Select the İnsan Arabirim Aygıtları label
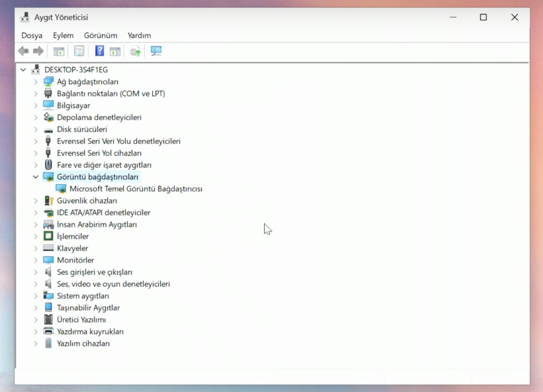 click(x=97, y=224)
